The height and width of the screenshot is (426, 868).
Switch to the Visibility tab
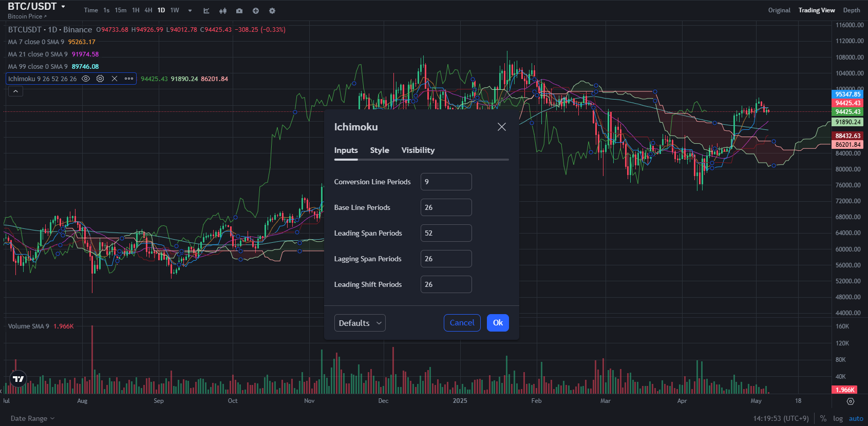[x=418, y=150]
